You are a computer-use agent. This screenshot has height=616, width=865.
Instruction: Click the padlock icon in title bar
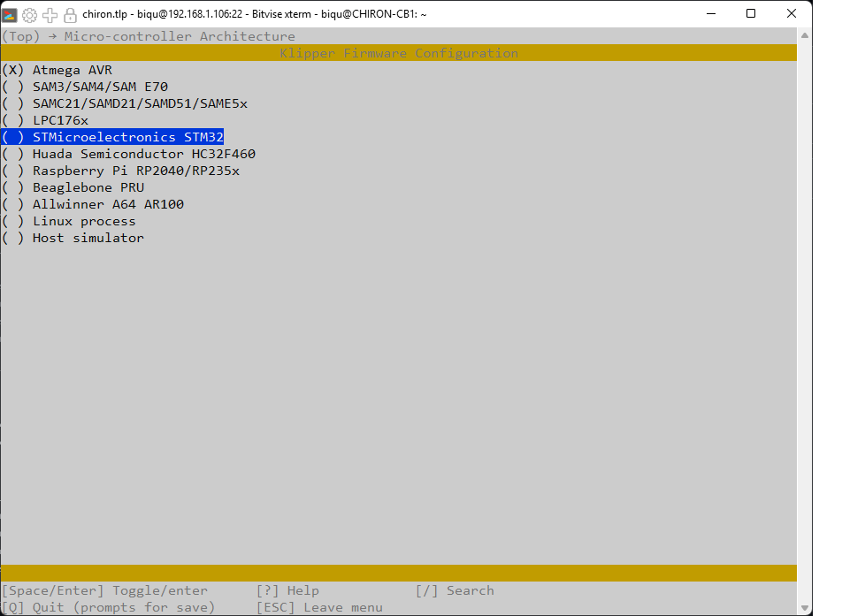[x=70, y=15]
